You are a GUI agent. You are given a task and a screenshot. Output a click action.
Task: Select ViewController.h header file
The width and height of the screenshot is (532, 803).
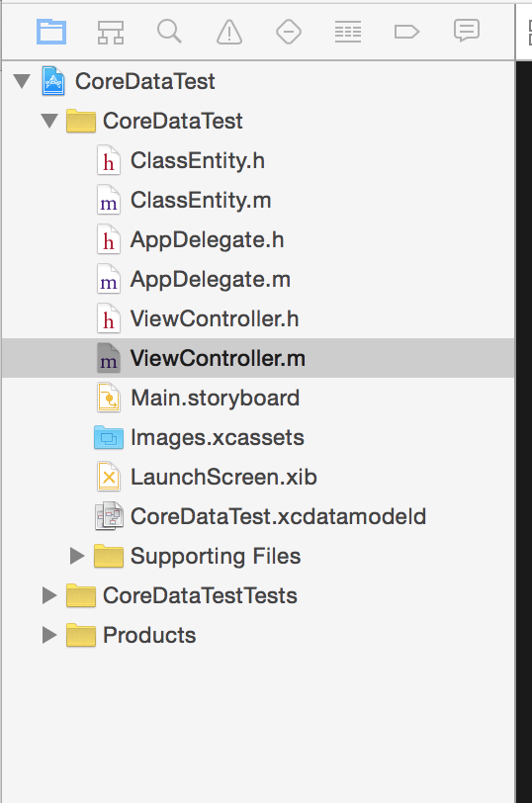tap(214, 319)
